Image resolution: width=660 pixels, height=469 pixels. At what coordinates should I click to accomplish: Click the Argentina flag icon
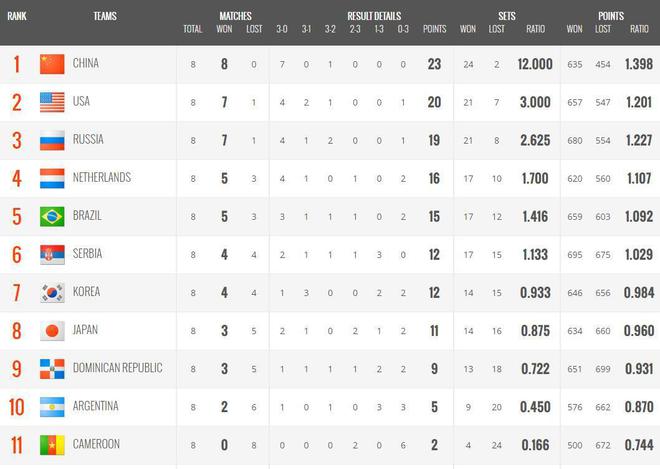[x=52, y=407]
